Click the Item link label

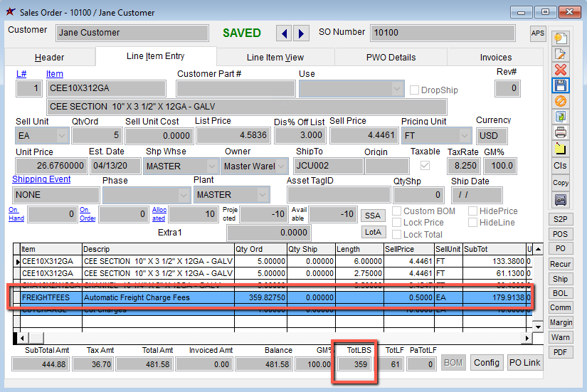55,74
